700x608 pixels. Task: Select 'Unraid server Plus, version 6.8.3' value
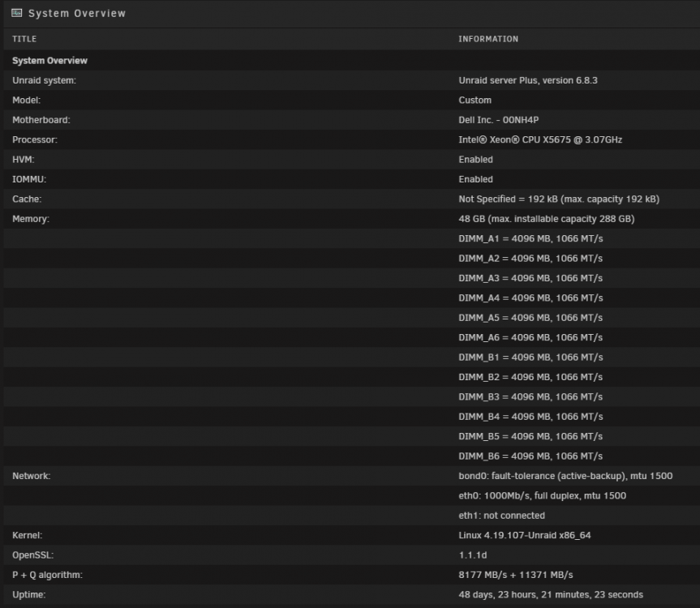coord(528,80)
